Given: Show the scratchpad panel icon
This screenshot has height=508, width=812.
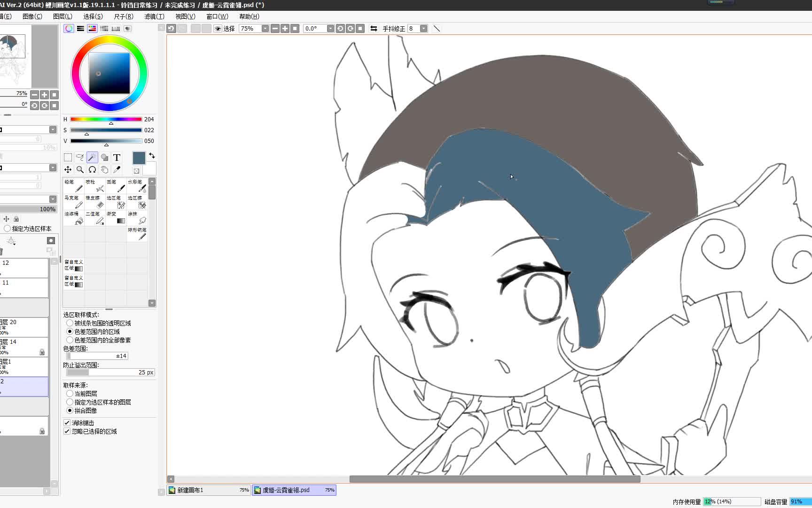Looking at the screenshot, I should click(127, 29).
